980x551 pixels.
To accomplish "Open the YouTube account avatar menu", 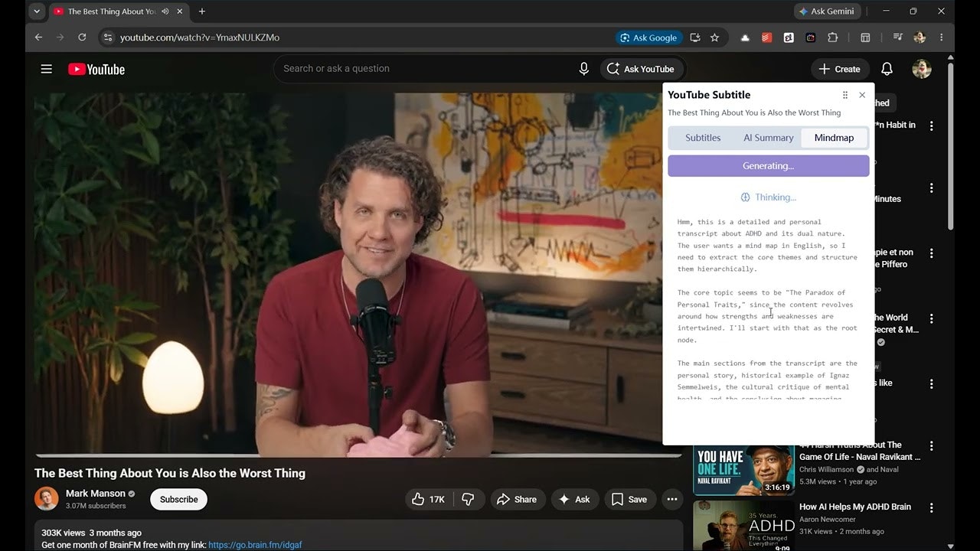I will [x=922, y=69].
